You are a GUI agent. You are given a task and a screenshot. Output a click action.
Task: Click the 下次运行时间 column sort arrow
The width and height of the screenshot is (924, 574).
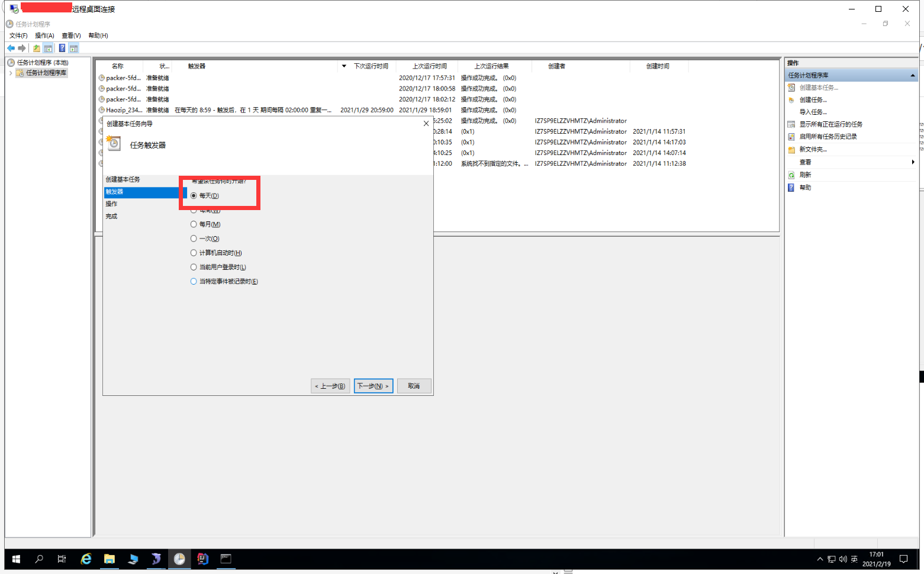[x=344, y=66]
